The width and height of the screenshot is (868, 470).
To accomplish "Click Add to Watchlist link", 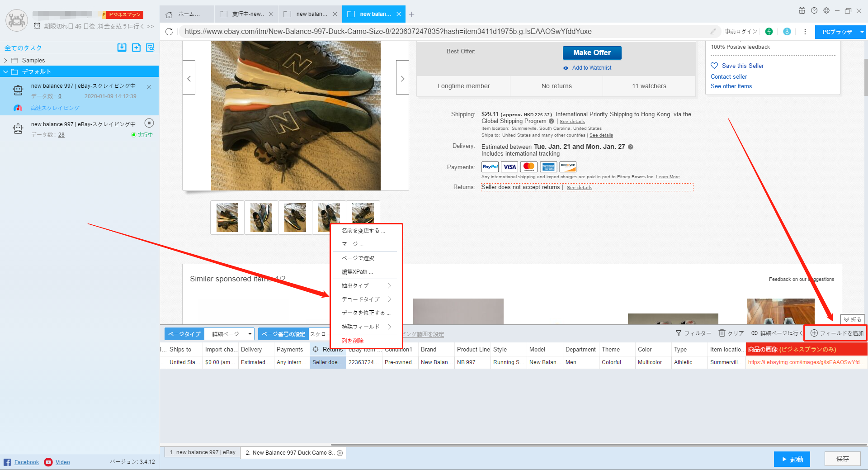I will point(592,68).
